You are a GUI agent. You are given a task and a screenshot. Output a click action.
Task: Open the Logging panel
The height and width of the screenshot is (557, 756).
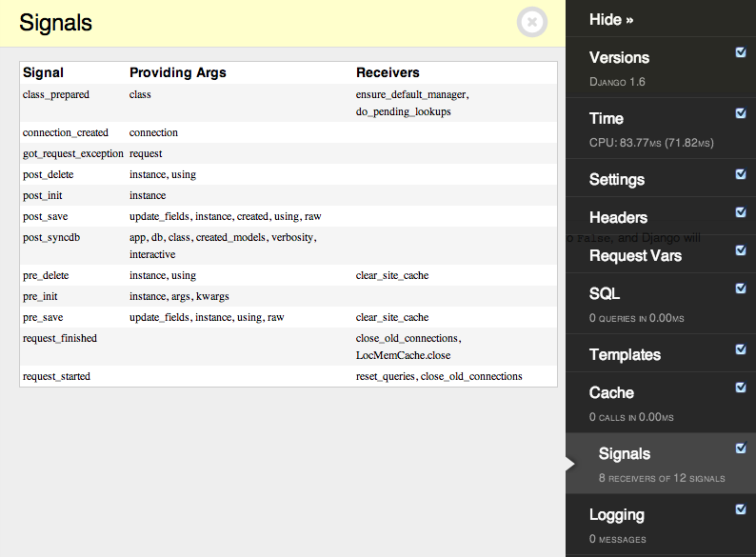tap(617, 515)
